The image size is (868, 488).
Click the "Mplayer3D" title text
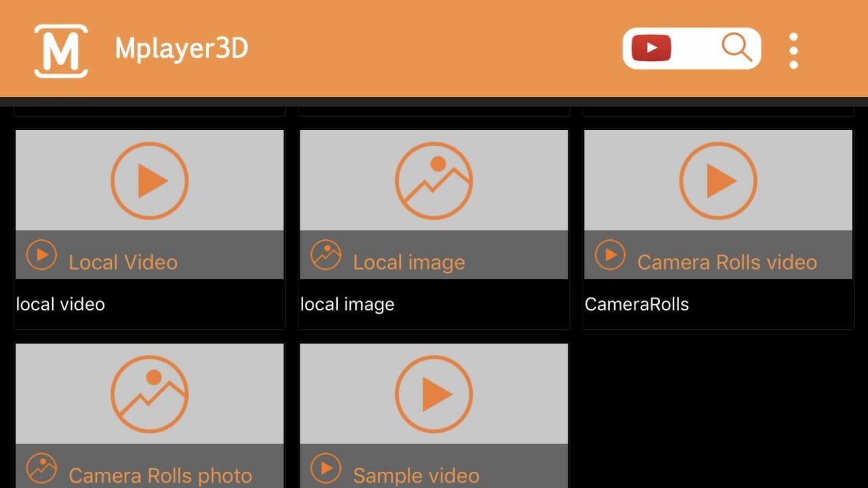click(x=182, y=49)
